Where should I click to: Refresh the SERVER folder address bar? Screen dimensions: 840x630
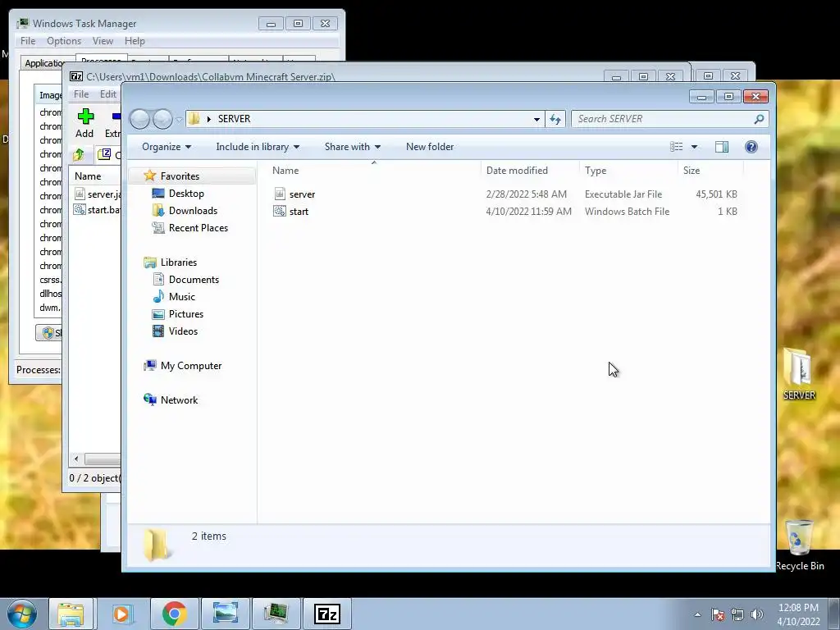point(555,119)
